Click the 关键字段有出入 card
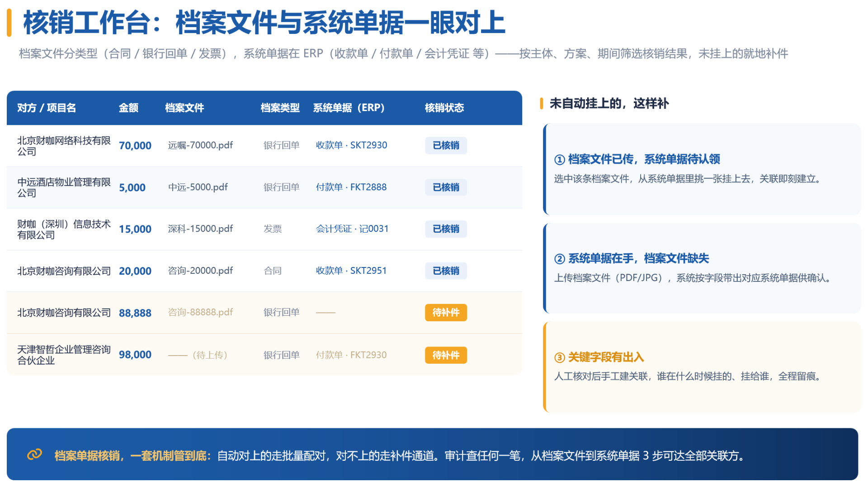This screenshot has width=868, height=487. (702, 367)
